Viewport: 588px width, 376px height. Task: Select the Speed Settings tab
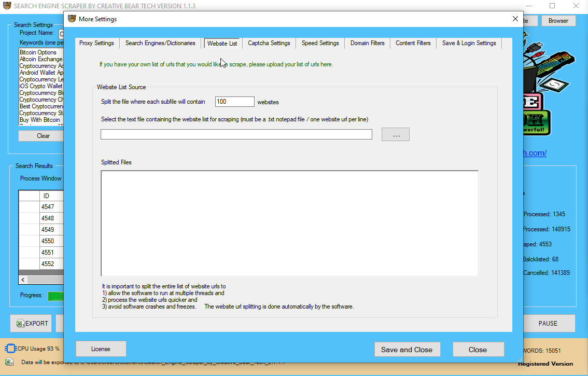tap(320, 44)
